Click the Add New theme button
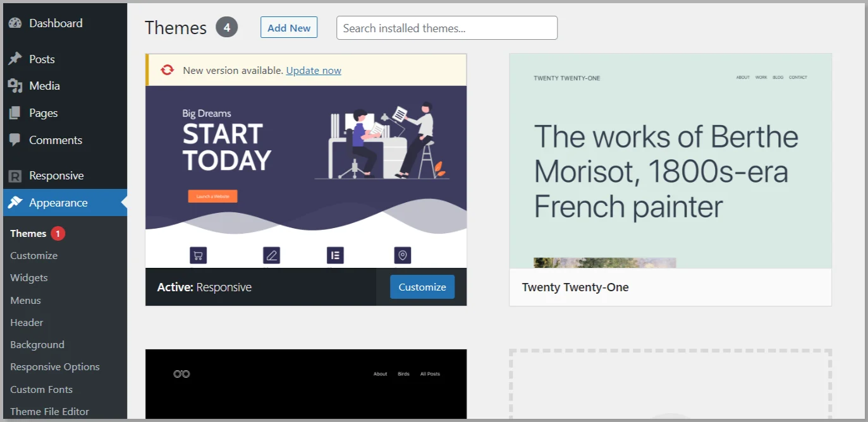 289,28
